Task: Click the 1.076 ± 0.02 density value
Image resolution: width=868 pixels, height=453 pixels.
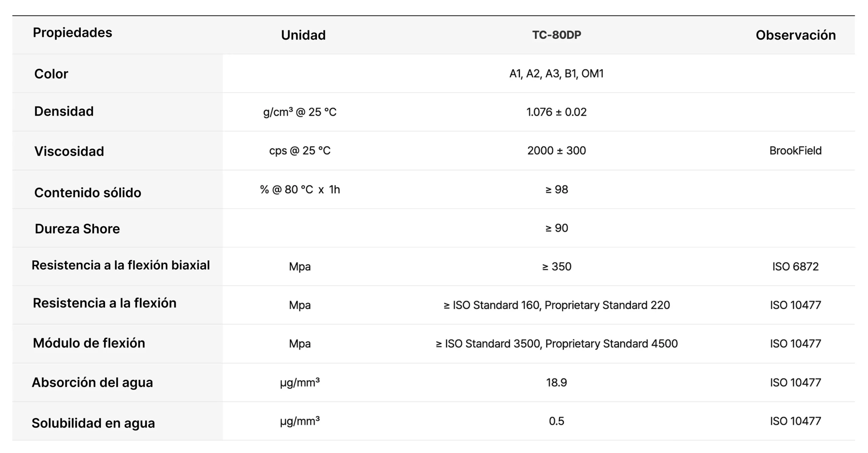Action: [556, 112]
